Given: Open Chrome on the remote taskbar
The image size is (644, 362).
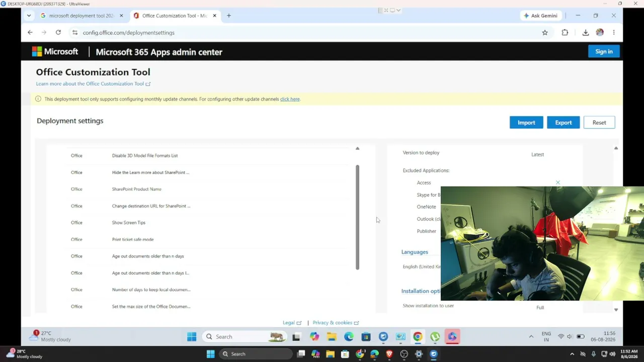Looking at the screenshot, I should (418, 337).
